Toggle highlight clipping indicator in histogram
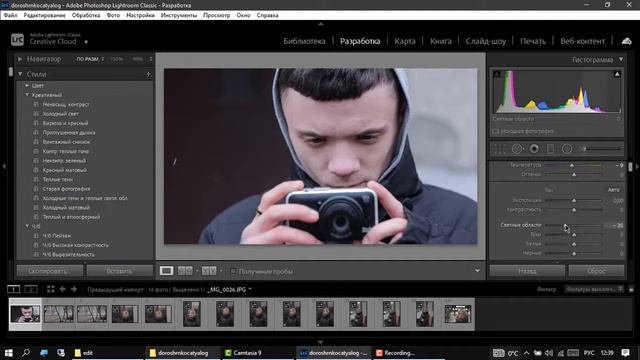This screenshot has width=640, height=360. pos(617,74)
